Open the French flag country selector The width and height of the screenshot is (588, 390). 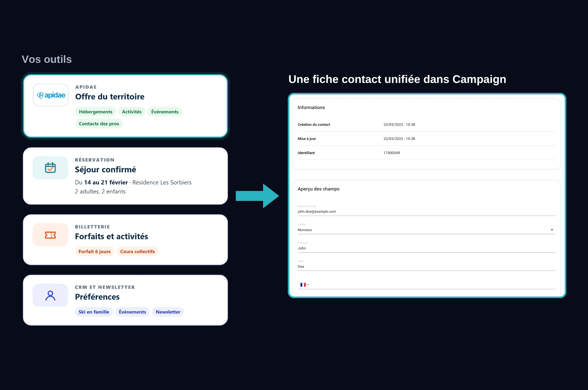pos(305,285)
